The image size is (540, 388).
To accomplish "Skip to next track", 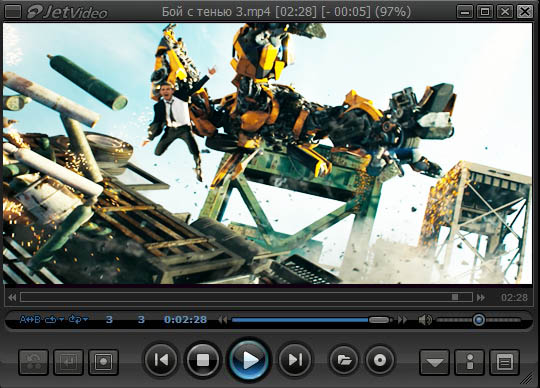I will (x=295, y=360).
